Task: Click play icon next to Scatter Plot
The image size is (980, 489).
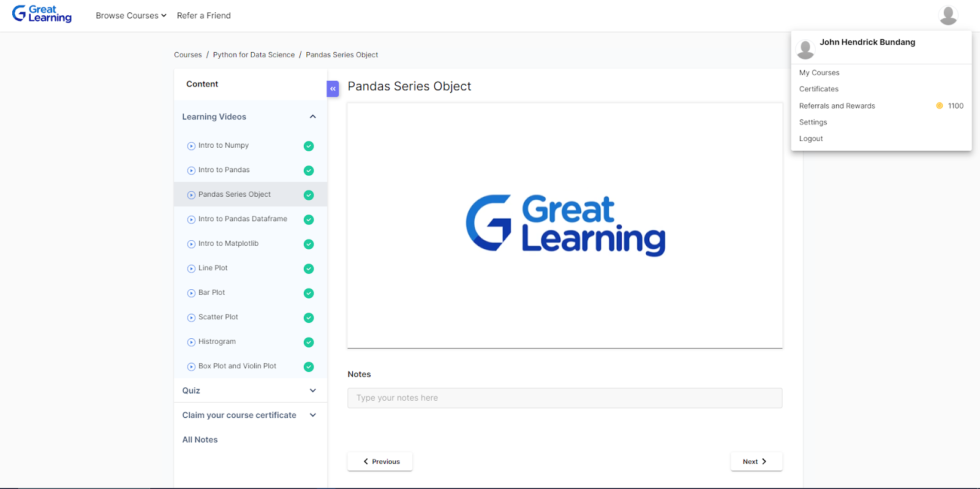Action: (x=191, y=317)
